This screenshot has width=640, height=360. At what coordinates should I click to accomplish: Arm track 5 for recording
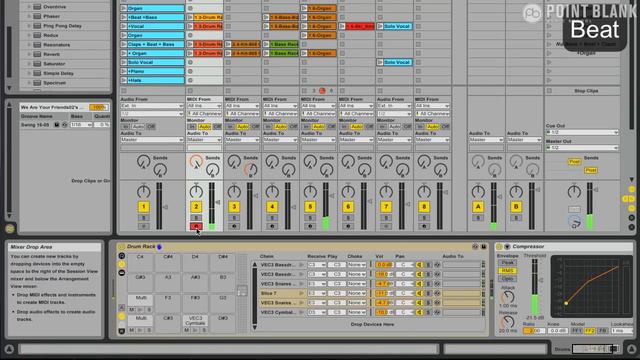tap(310, 226)
